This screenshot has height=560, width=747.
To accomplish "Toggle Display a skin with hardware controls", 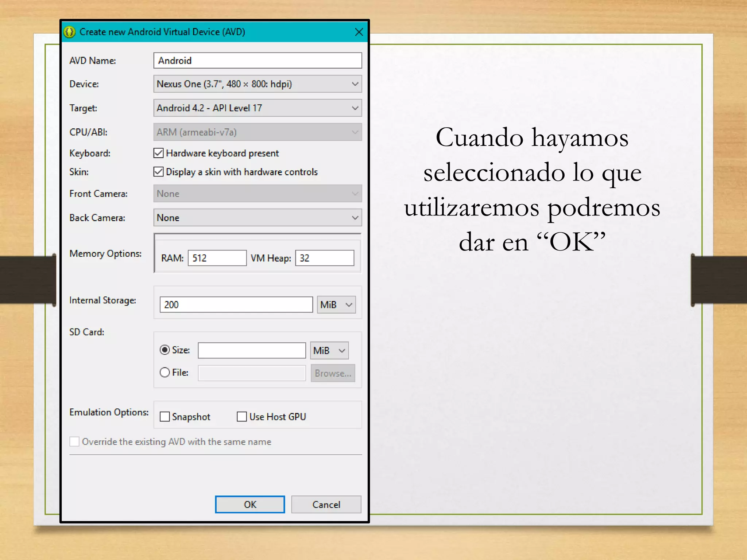I will coord(158,172).
